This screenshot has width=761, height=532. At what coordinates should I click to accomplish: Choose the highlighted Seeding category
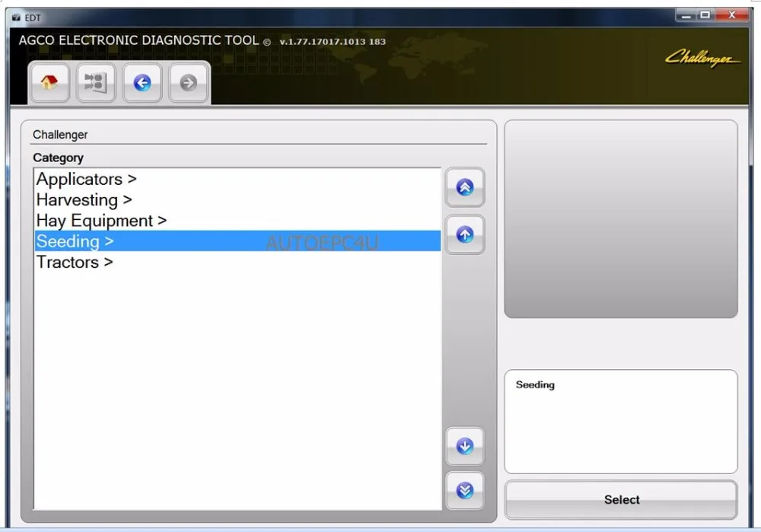237,241
